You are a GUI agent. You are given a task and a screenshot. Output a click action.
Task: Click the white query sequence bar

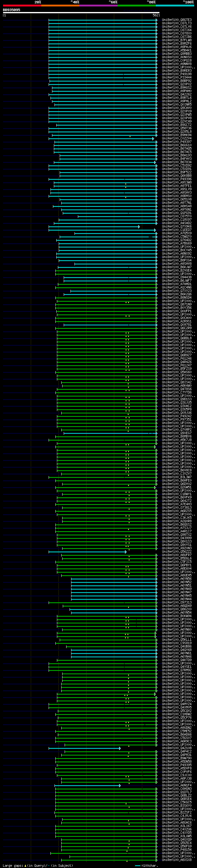(81, 12)
